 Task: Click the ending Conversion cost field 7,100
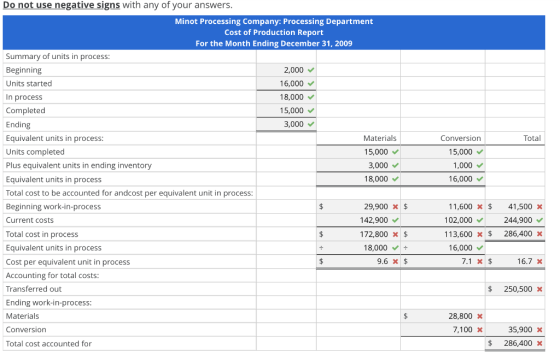click(x=443, y=330)
